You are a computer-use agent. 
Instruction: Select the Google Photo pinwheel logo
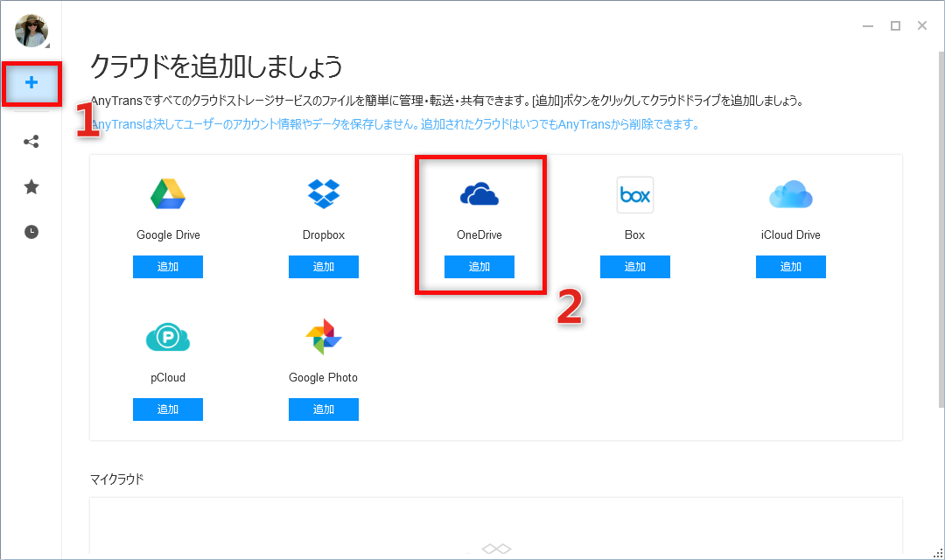324,337
